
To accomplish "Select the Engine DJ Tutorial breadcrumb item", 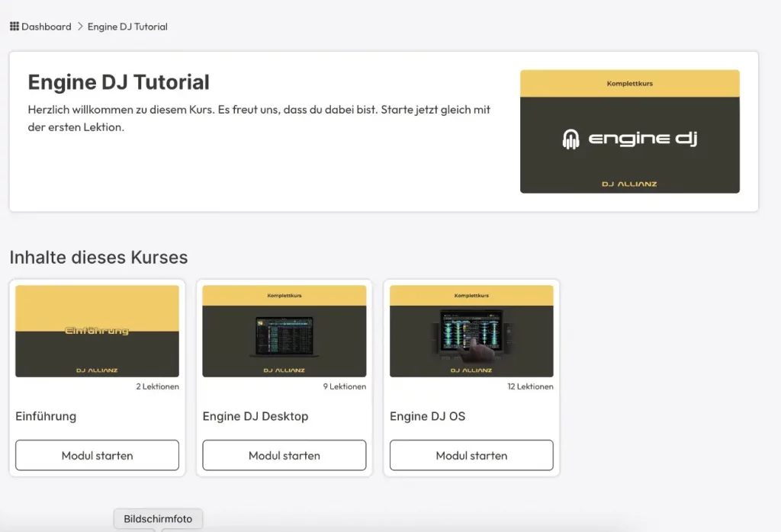I will point(127,27).
